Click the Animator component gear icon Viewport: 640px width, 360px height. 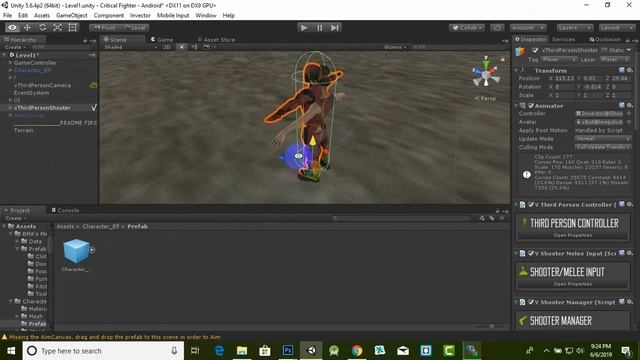pyautogui.click(x=630, y=105)
